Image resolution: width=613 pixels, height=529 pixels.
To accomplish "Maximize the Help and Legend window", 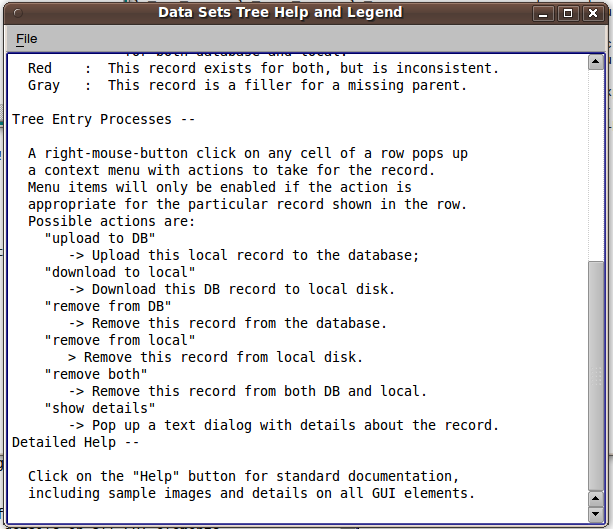I will click(x=568, y=14).
